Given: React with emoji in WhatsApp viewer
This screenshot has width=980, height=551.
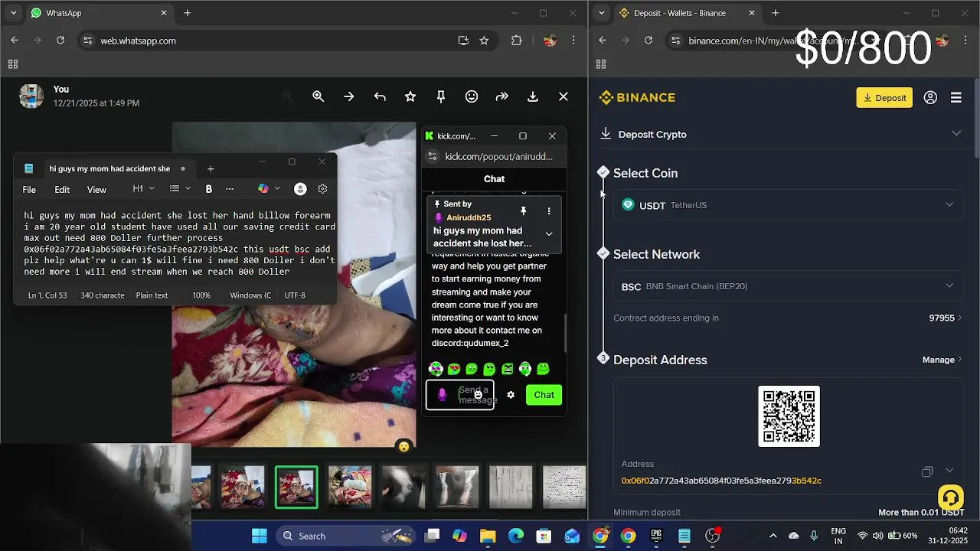Looking at the screenshot, I should [472, 96].
